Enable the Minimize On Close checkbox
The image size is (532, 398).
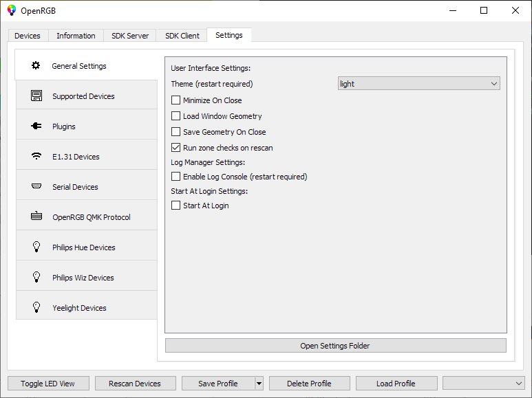[176, 100]
